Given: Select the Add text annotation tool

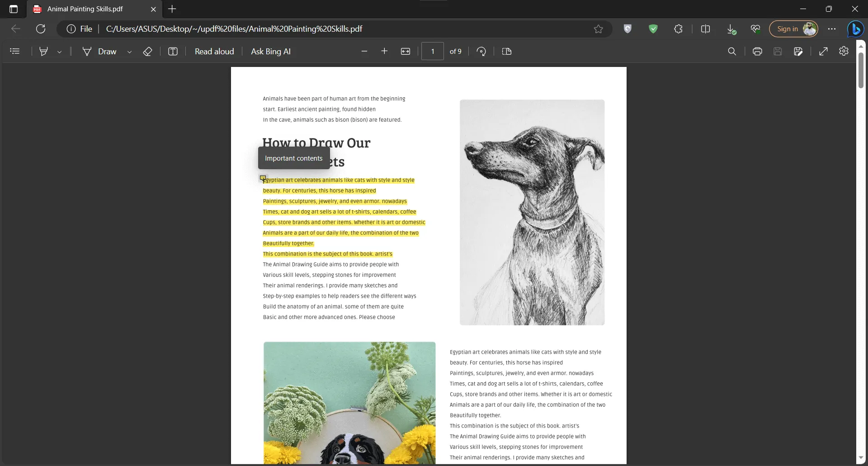Looking at the screenshot, I should [173, 51].
